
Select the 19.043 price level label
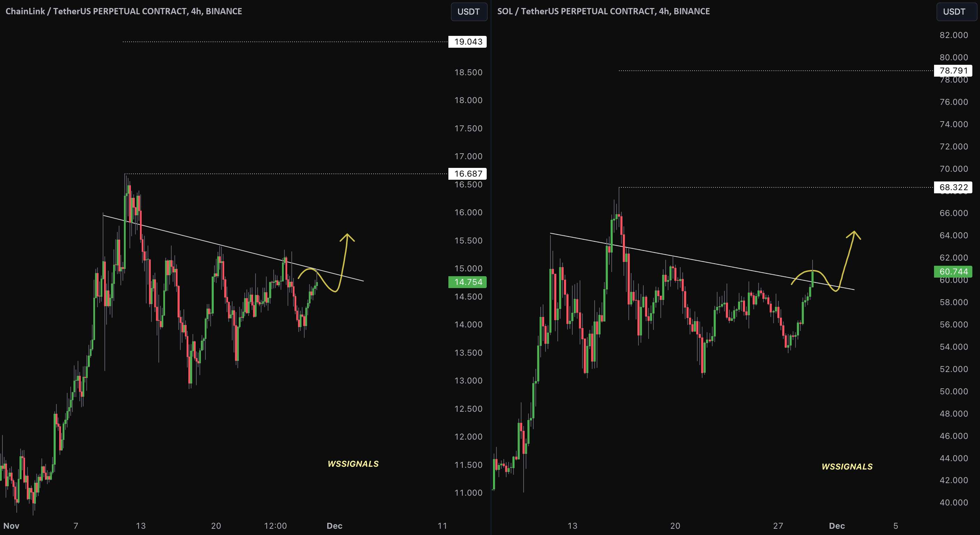[468, 41]
